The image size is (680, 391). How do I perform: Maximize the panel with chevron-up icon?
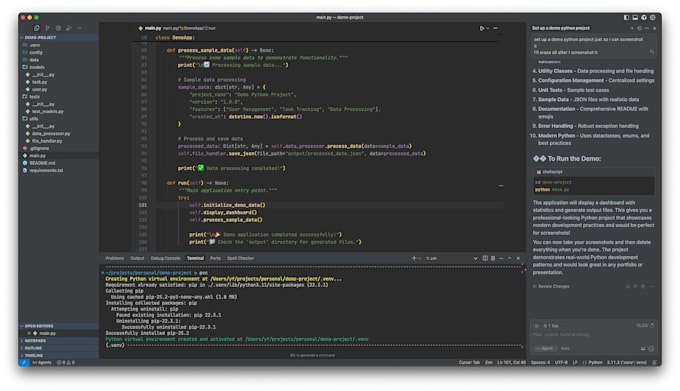point(510,258)
